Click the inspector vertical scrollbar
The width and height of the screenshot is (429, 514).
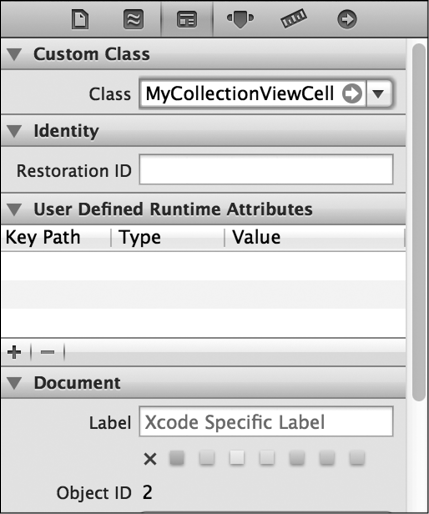pyautogui.click(x=418, y=222)
